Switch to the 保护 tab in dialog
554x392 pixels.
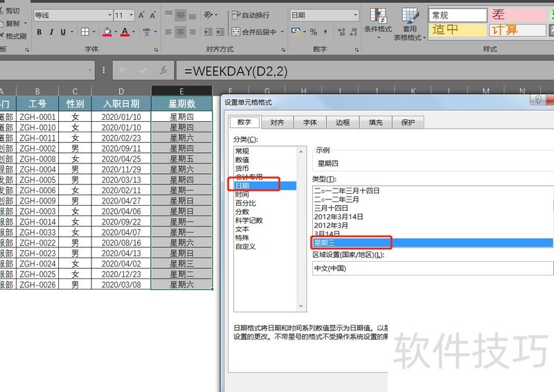pos(408,123)
